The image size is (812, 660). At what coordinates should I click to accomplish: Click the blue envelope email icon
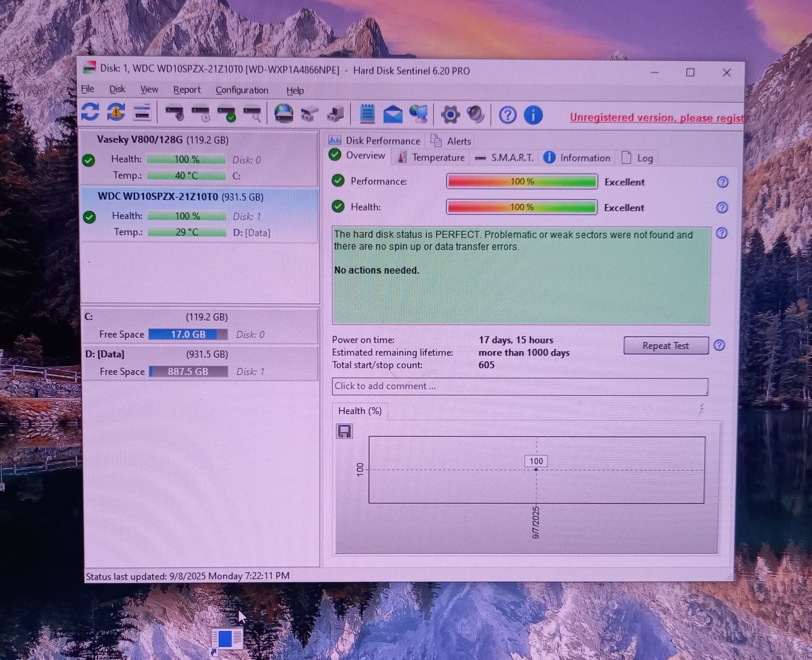[392, 114]
